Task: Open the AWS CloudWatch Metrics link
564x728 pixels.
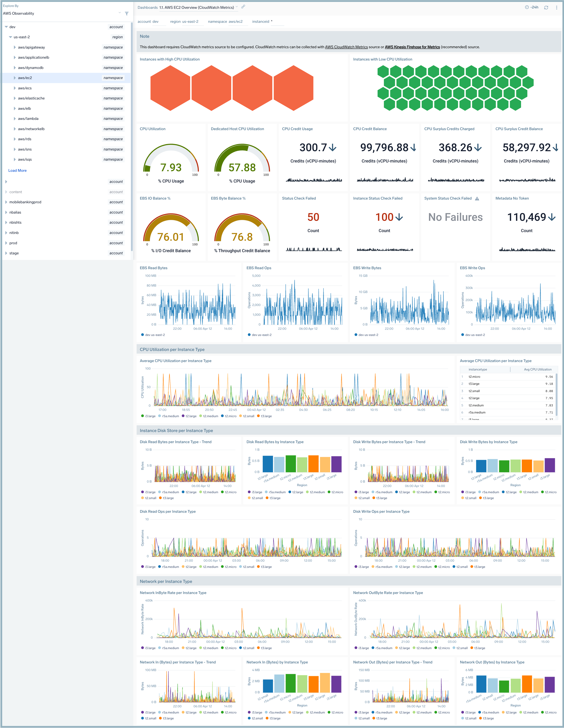Action: [x=346, y=47]
